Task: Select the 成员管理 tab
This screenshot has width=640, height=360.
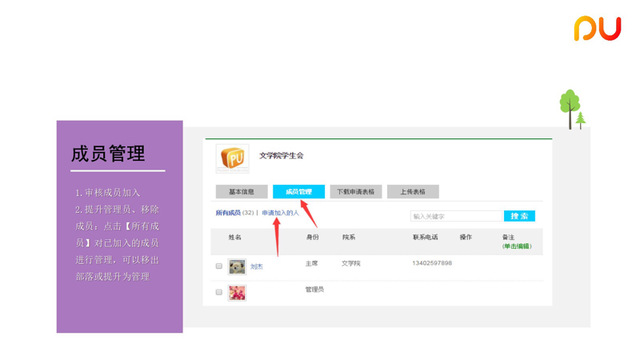Action: pos(299,191)
